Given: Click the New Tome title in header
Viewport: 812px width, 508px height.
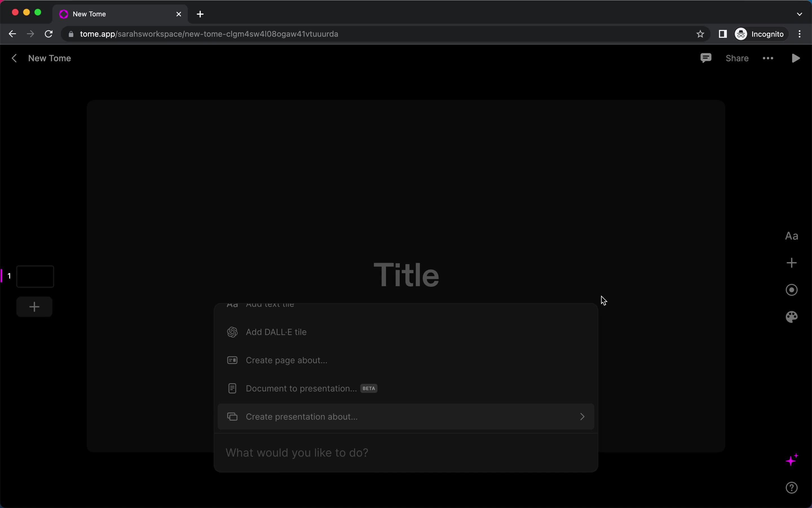Looking at the screenshot, I should [x=50, y=58].
